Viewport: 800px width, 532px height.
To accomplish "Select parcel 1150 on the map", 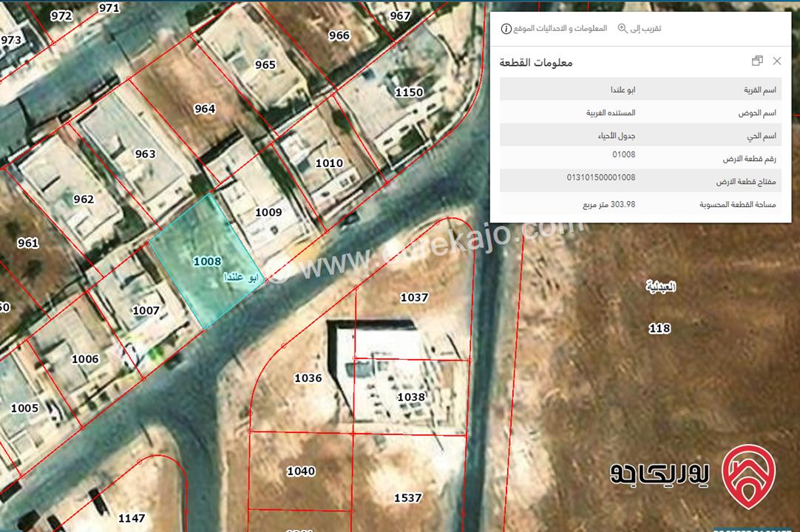I will point(409,92).
